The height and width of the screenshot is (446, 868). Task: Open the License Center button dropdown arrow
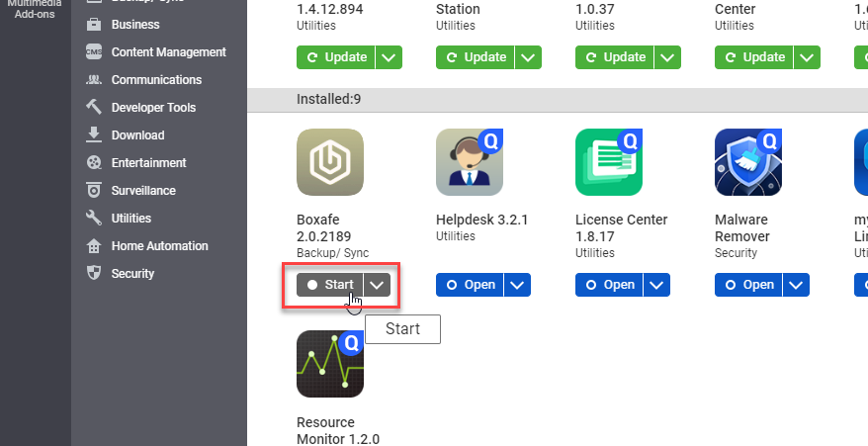pos(657,285)
